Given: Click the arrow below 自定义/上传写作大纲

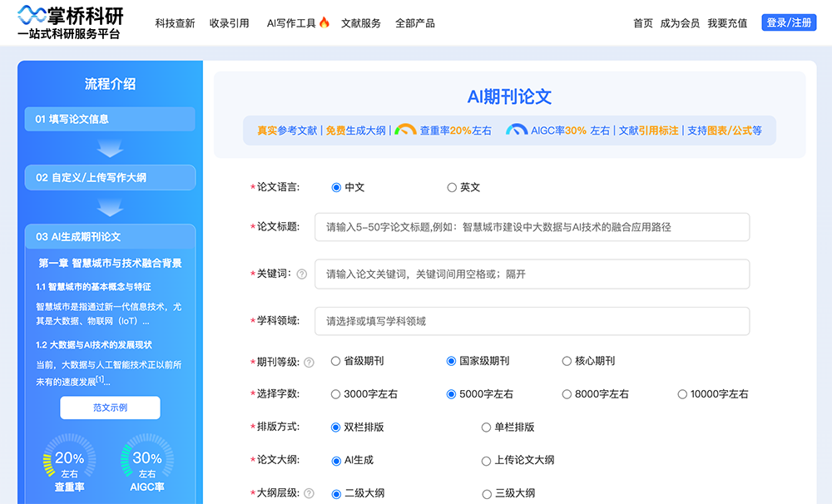Looking at the screenshot, I should click(111, 207).
